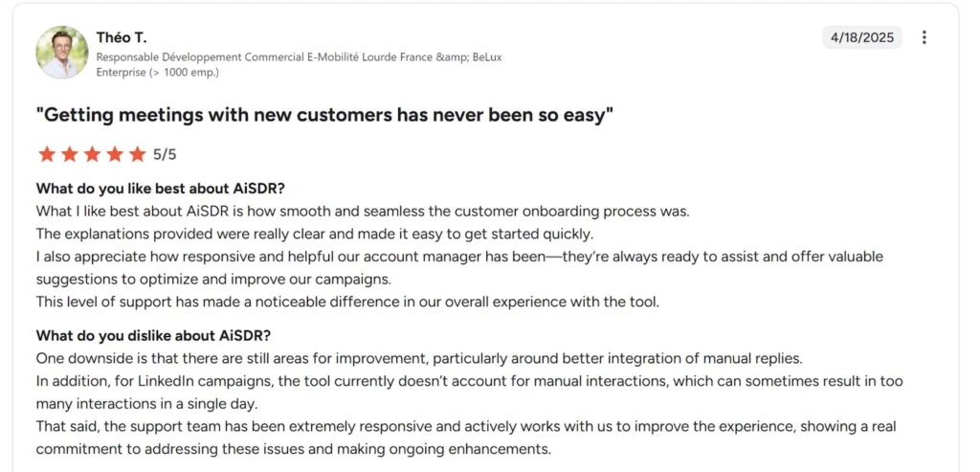This screenshot has height=472, width=980.
Task: Click the sentence starting "One downside is"
Action: pyautogui.click(x=419, y=358)
